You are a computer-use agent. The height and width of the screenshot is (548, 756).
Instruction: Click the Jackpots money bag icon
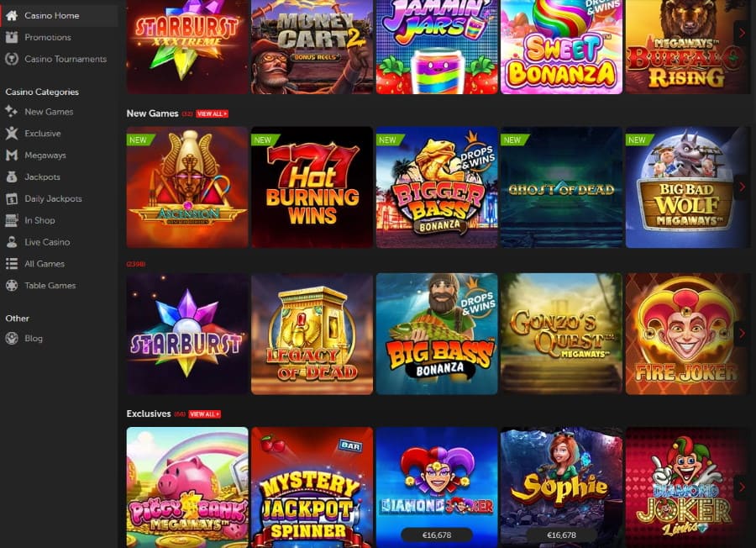point(12,177)
